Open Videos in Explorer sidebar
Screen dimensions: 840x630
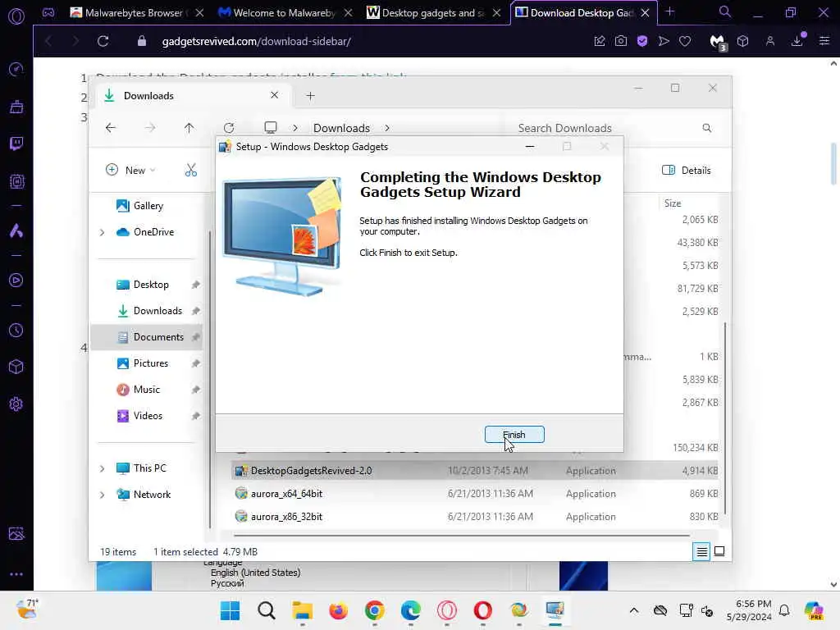pos(139,416)
